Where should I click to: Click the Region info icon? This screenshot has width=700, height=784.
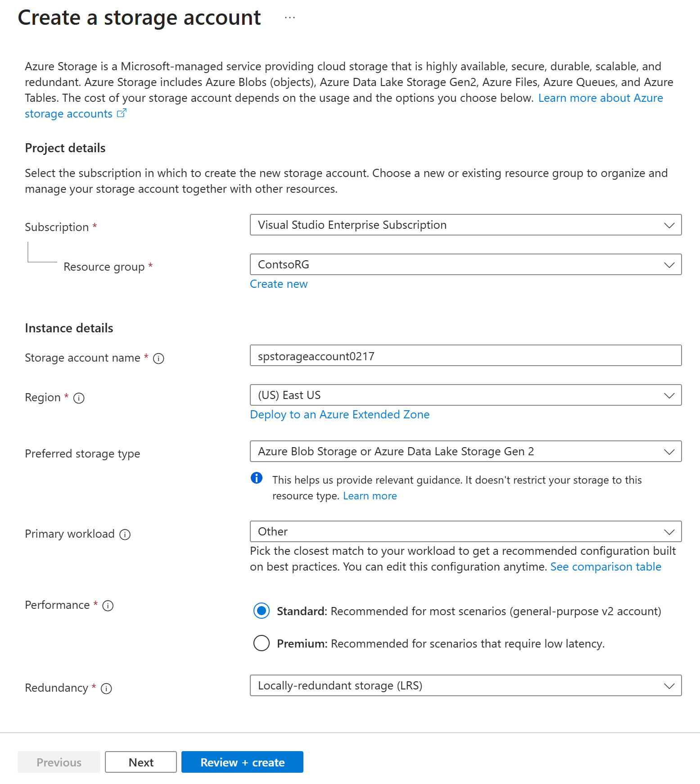(x=79, y=398)
